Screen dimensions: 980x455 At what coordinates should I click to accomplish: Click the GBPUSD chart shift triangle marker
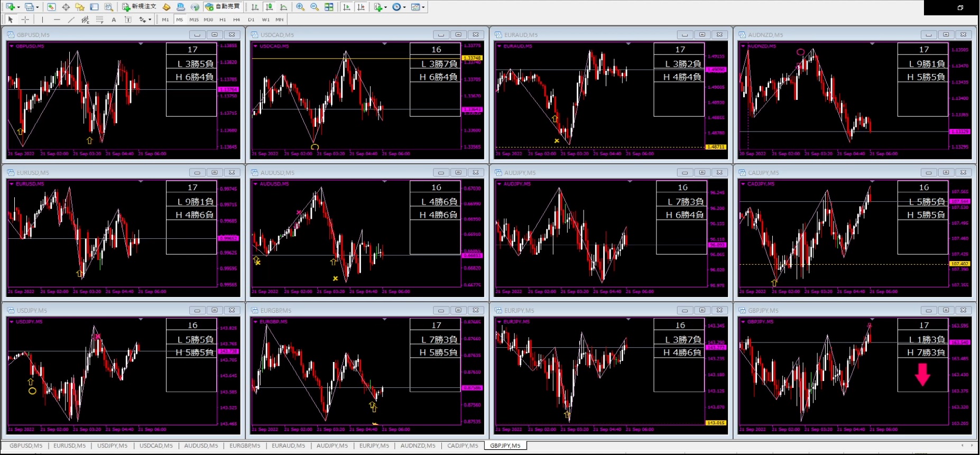[x=141, y=44]
